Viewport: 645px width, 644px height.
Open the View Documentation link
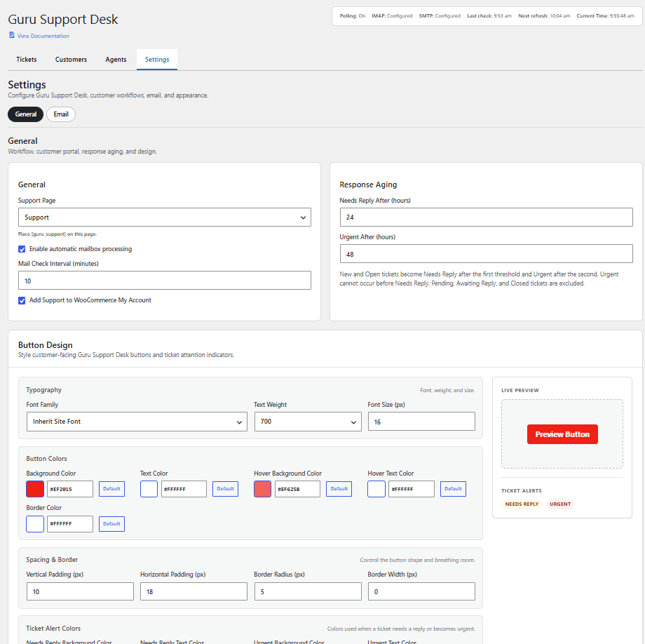coord(43,36)
